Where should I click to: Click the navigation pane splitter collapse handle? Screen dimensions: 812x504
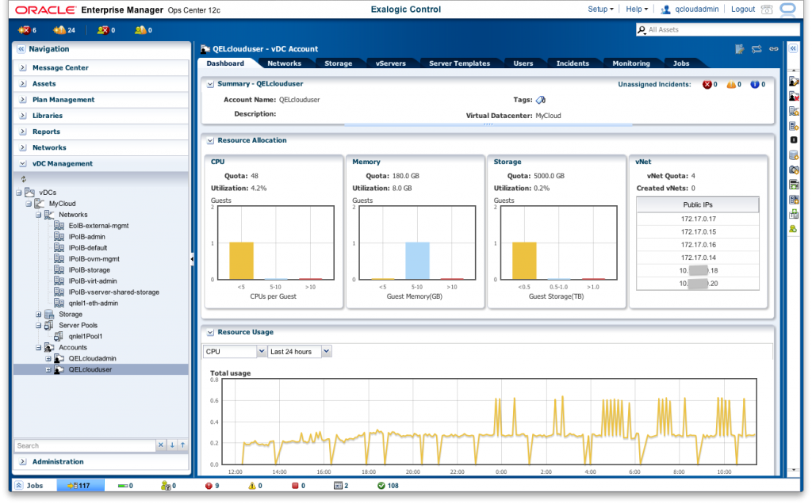pyautogui.click(x=192, y=258)
